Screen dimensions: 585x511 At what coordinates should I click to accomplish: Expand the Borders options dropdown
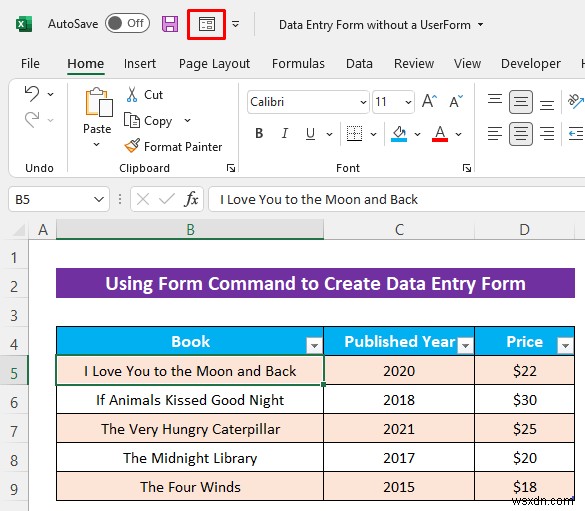click(x=373, y=134)
